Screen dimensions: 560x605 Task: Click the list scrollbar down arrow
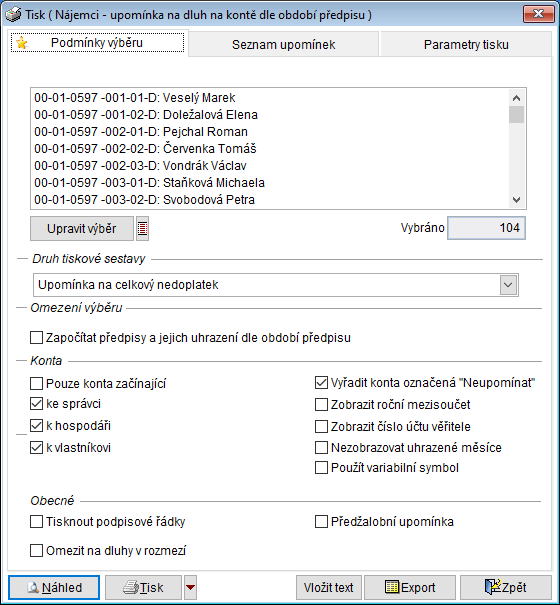click(516, 200)
